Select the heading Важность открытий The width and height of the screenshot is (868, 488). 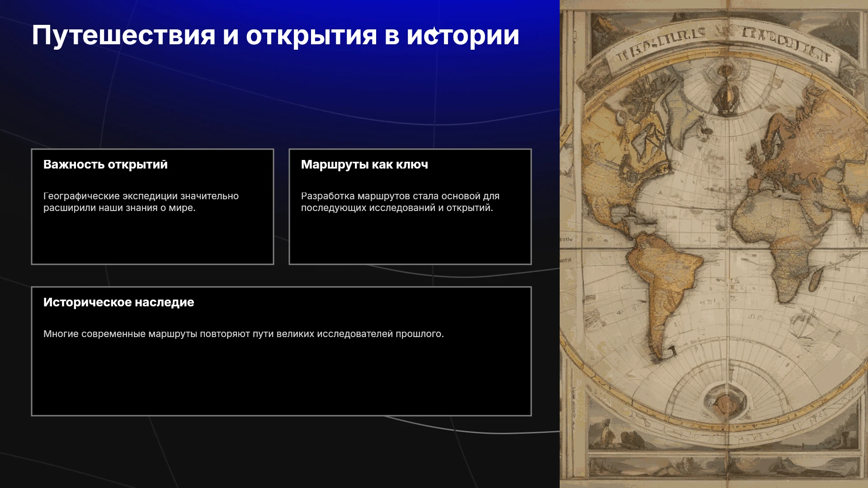(105, 164)
